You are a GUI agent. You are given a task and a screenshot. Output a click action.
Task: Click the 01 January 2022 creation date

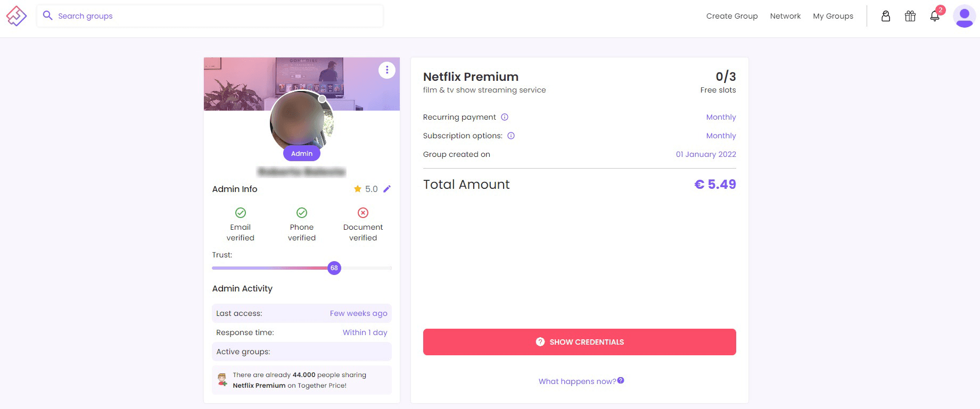coord(706,154)
